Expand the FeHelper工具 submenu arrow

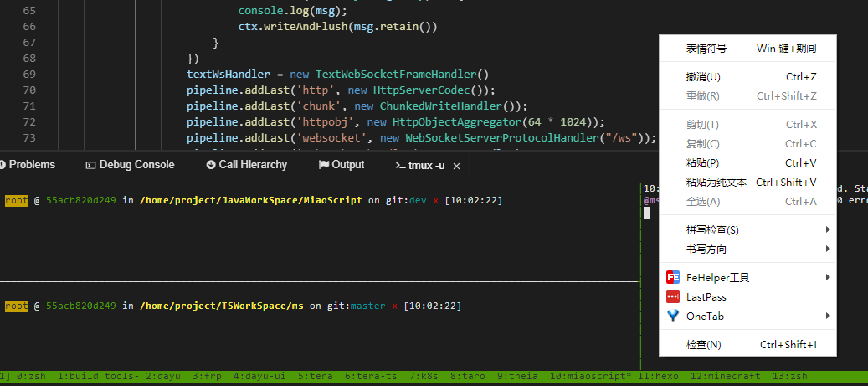pos(828,277)
